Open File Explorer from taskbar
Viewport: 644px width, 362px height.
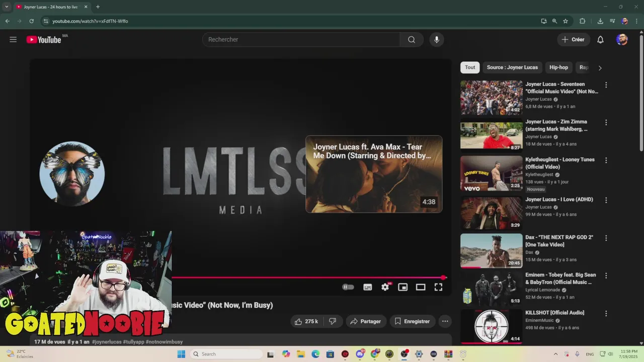click(301, 354)
